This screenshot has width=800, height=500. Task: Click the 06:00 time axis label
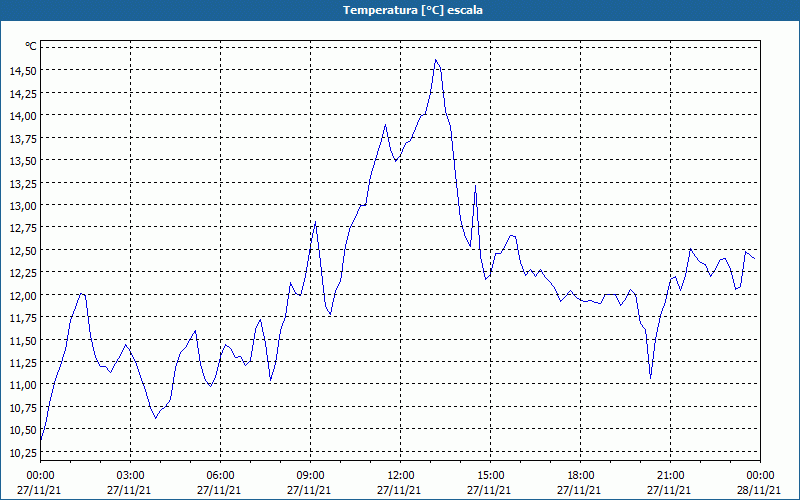coord(220,475)
